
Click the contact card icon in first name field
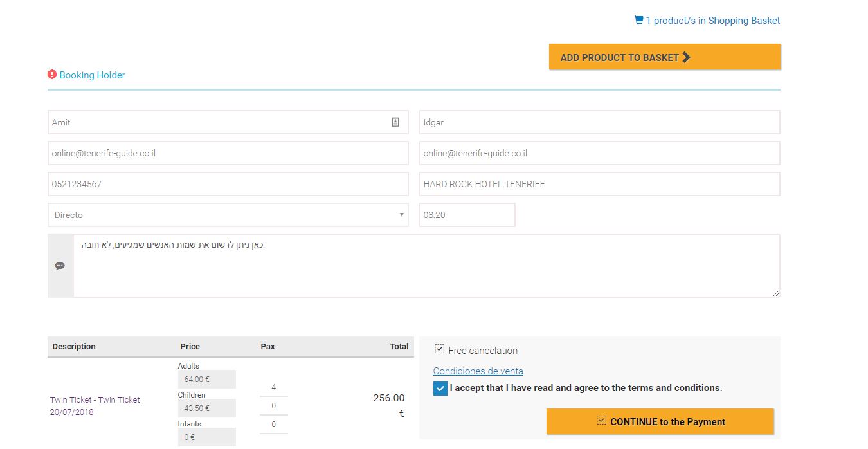click(x=395, y=122)
